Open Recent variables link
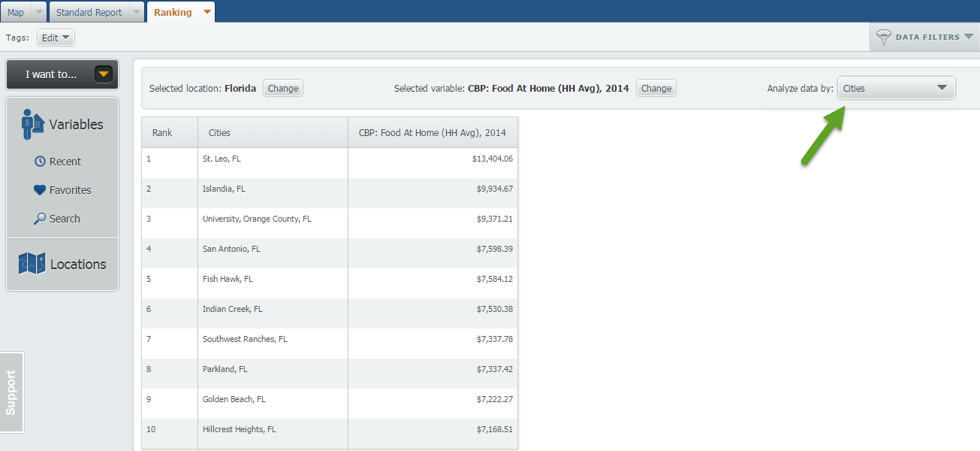The height and width of the screenshot is (451, 980). click(65, 162)
